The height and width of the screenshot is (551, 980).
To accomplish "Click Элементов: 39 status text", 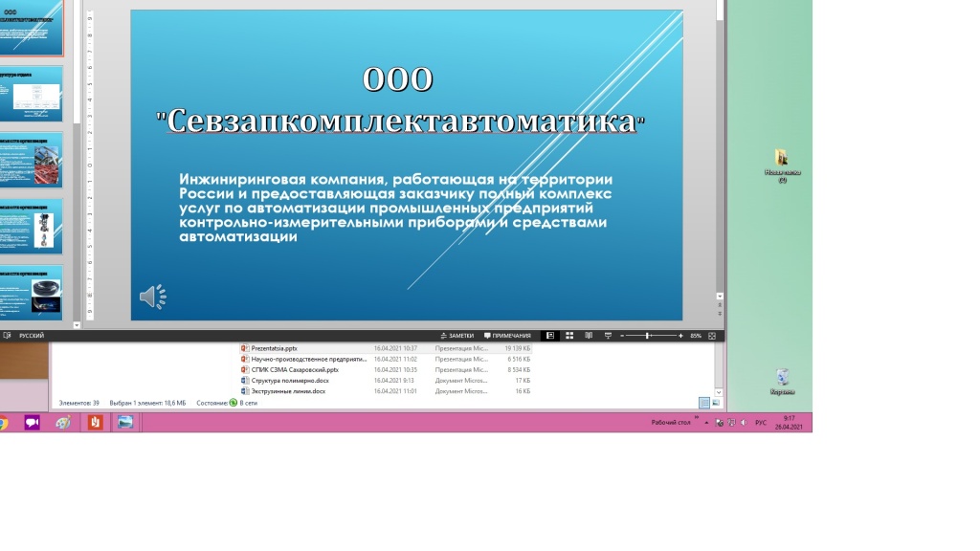I will [x=78, y=403].
